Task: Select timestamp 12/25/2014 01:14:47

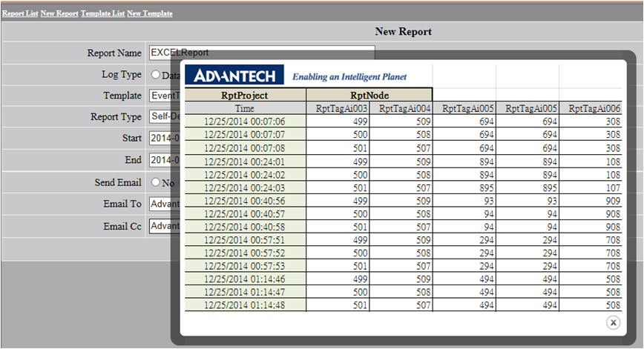Action: click(x=245, y=292)
